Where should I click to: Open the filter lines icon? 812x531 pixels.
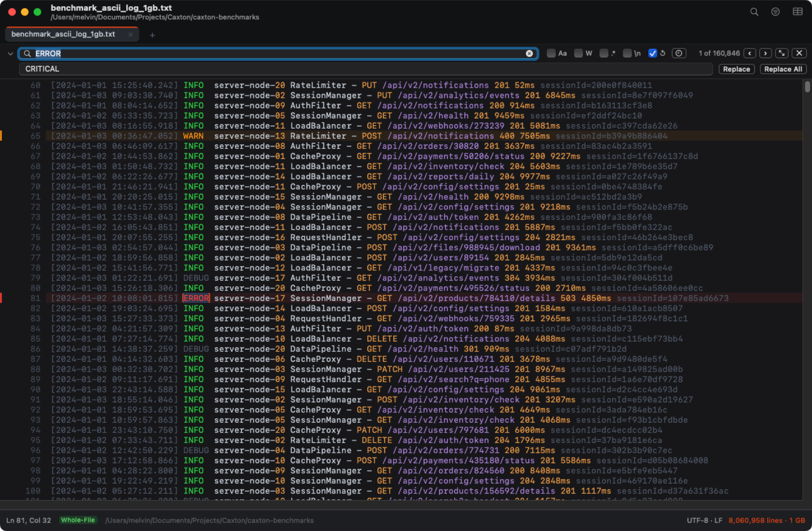tap(775, 12)
